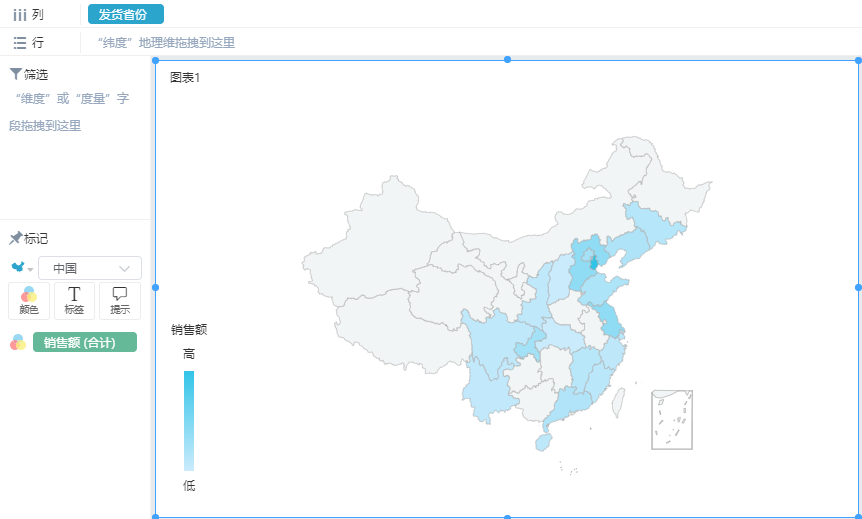Click the 低 legend label
The height and width of the screenshot is (519, 862).
point(189,485)
